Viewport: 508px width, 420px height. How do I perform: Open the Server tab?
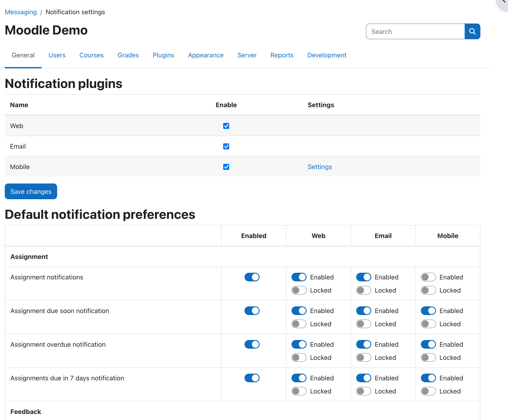click(247, 55)
